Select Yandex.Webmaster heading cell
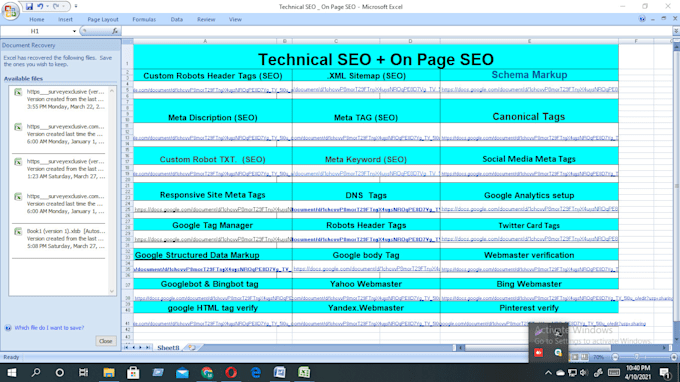Screen dimensions: 680x382 (366, 308)
